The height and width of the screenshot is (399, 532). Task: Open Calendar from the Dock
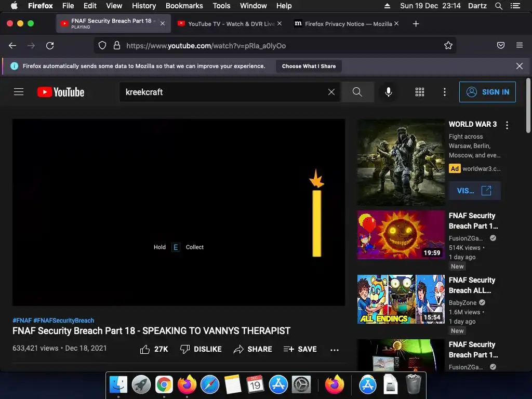tap(256, 384)
